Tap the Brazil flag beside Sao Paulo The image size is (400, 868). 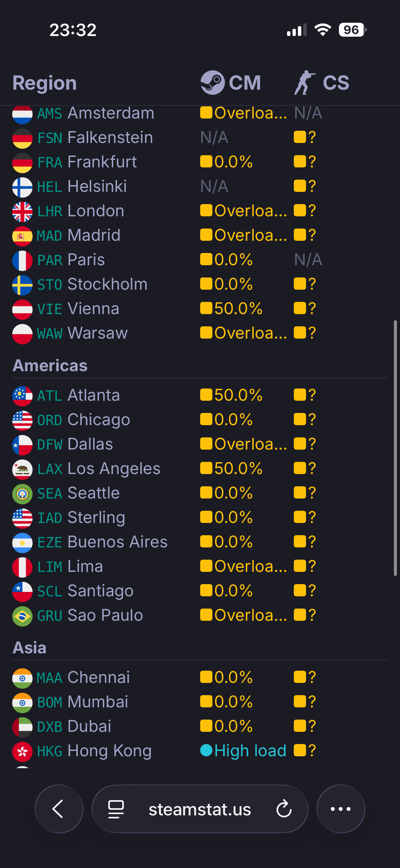22,616
